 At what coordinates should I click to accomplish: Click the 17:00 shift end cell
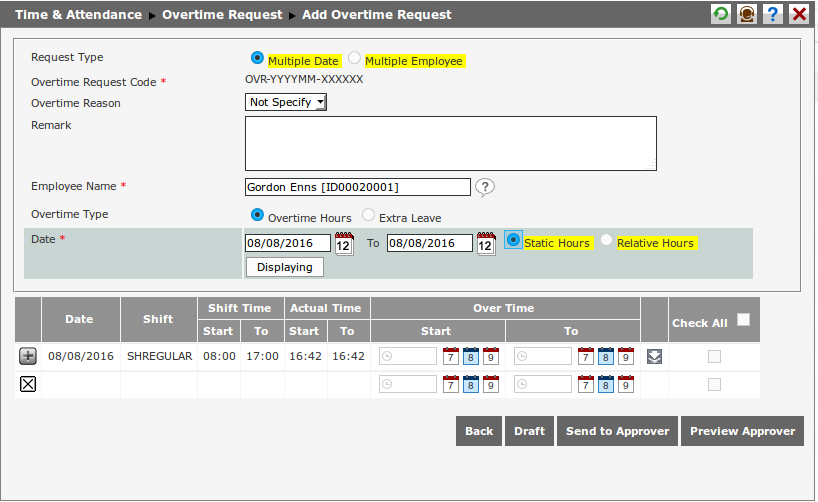[262, 356]
